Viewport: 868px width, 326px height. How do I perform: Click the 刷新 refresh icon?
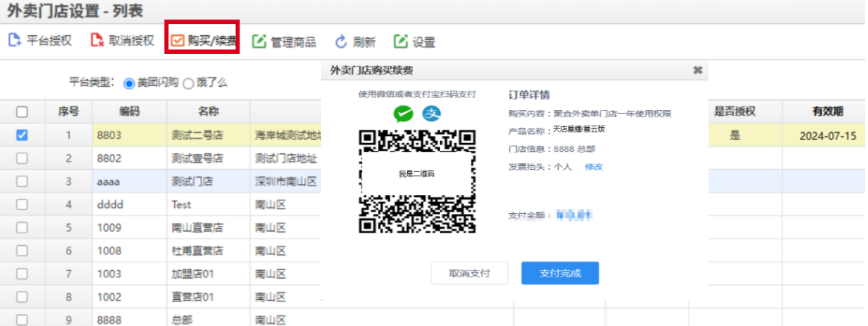pos(341,42)
